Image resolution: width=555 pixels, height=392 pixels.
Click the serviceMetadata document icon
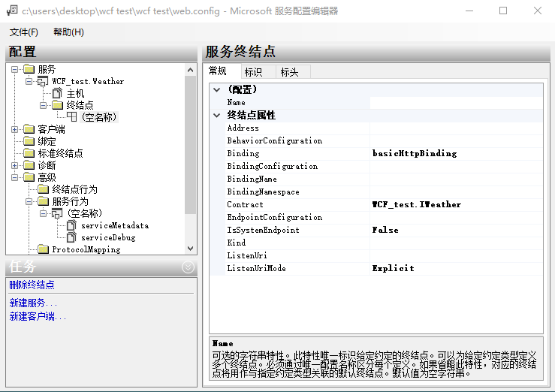pyautogui.click(x=71, y=225)
